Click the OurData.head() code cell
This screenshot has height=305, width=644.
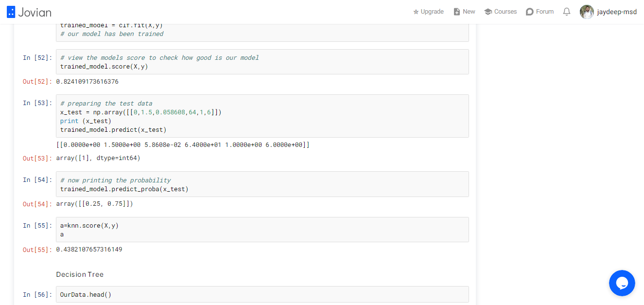point(262,294)
